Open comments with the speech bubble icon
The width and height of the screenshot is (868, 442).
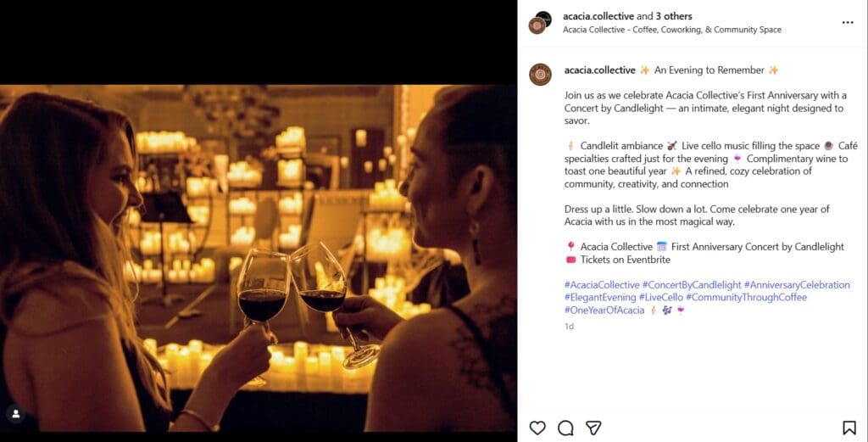pos(565,428)
